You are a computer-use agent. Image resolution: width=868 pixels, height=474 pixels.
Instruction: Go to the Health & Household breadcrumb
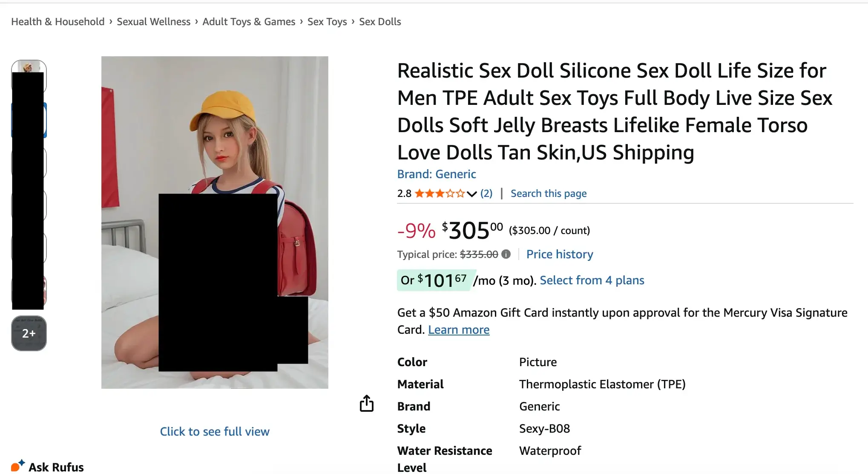[57, 22]
